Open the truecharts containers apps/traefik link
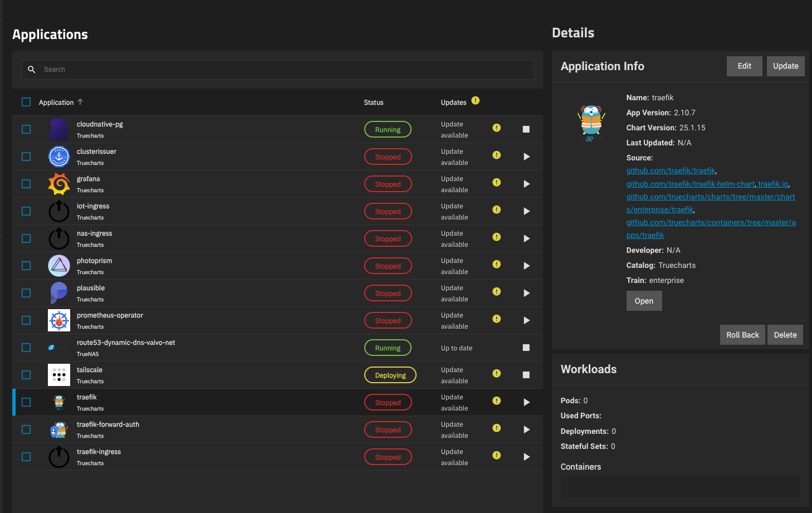The height and width of the screenshot is (513, 812). pyautogui.click(x=711, y=229)
